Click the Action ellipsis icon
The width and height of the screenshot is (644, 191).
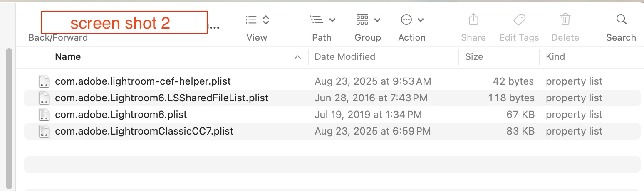(x=406, y=20)
